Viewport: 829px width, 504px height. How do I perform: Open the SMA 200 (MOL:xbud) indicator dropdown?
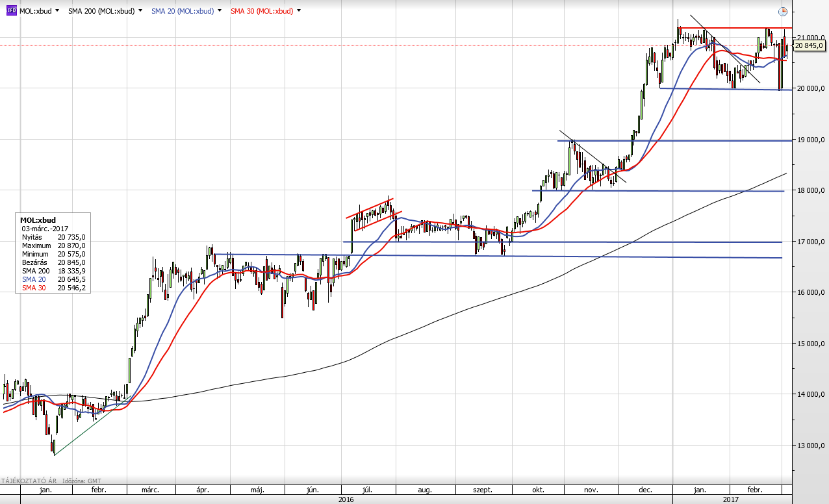pyautogui.click(x=140, y=11)
